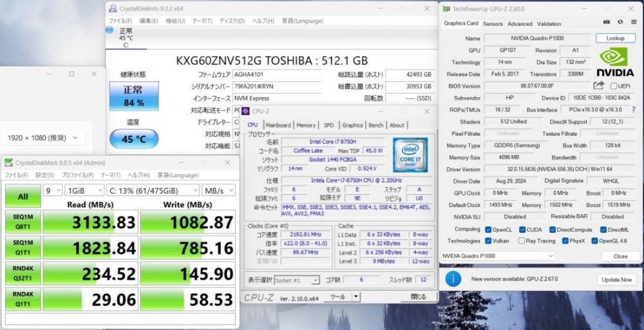Viewport: 644px width, 330px height.
Task: Toggle the OpenCL checkbox
Action: pyautogui.click(x=488, y=230)
